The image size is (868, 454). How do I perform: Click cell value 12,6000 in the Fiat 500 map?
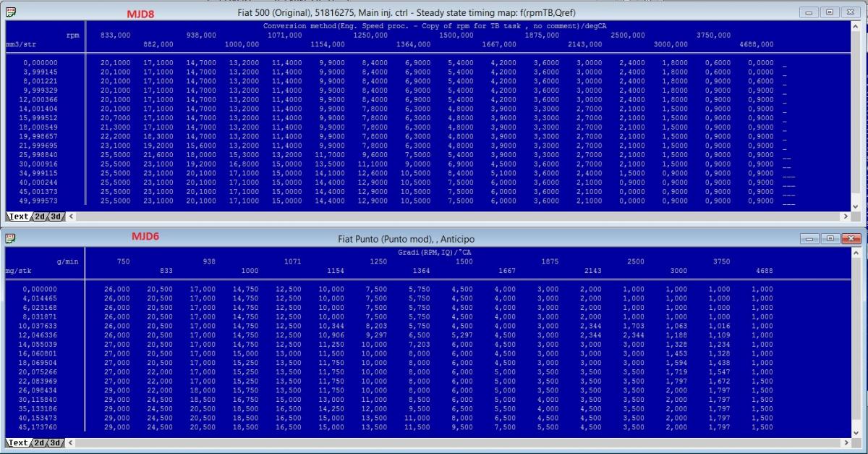coord(373,174)
